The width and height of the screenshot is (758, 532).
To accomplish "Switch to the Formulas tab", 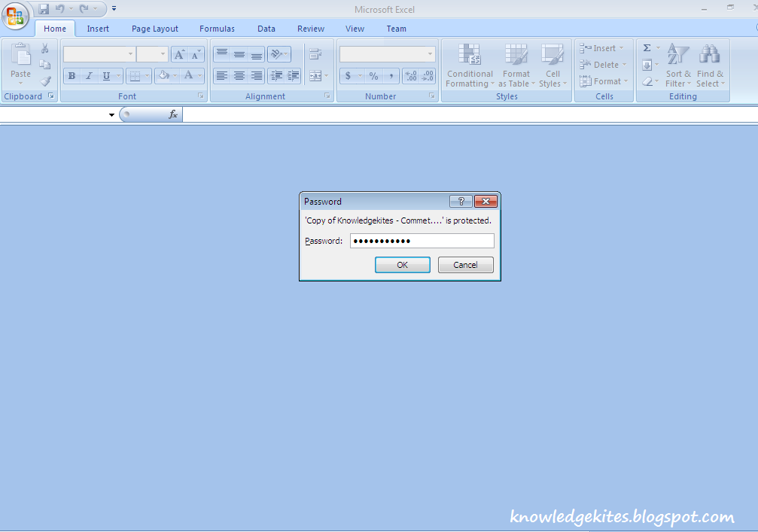I will tap(217, 29).
